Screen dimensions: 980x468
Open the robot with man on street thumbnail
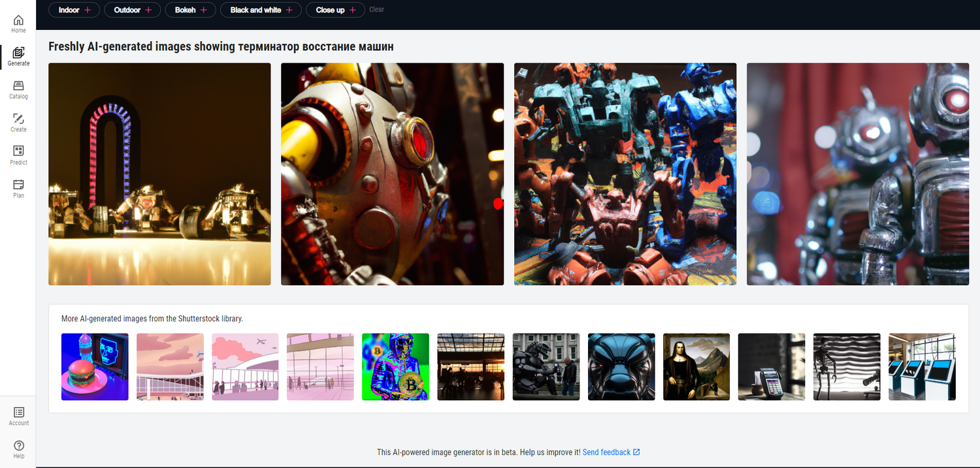click(546, 367)
